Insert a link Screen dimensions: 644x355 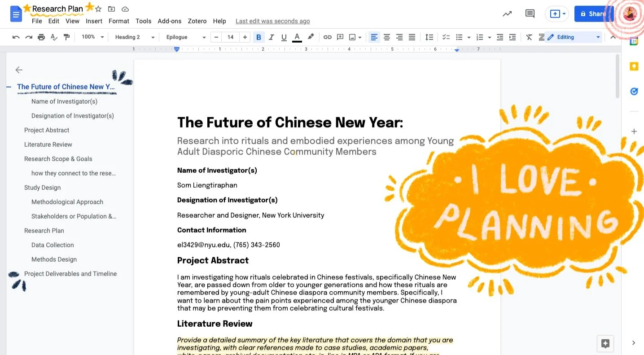328,37
